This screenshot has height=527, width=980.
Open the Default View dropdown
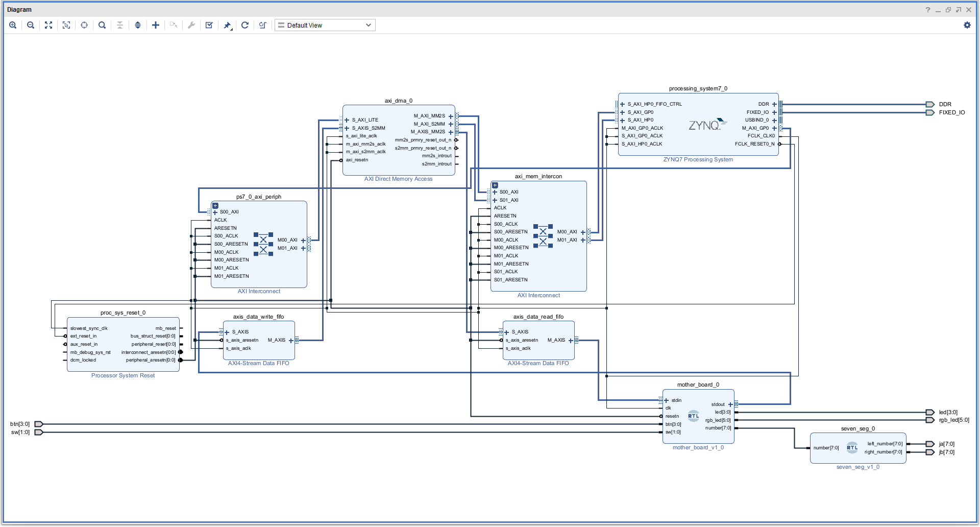pyautogui.click(x=325, y=25)
